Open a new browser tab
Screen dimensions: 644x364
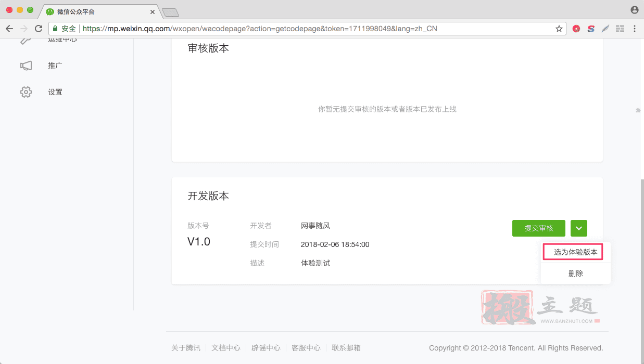[170, 12]
